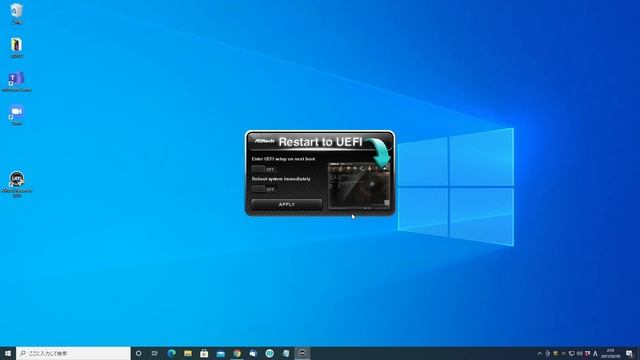The width and height of the screenshot is (640, 360).
Task: Open the notepad-like app on the taskbar
Action: tap(286, 353)
